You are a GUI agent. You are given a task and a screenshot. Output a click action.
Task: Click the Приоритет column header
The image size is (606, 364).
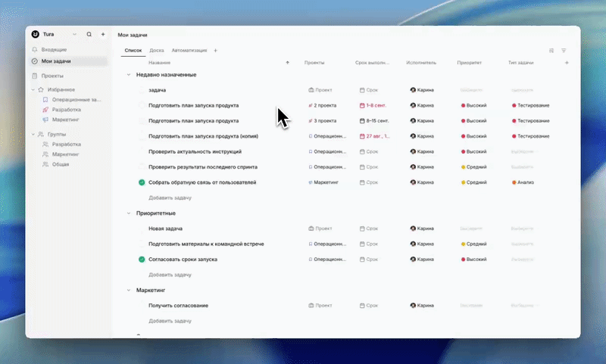coord(469,63)
